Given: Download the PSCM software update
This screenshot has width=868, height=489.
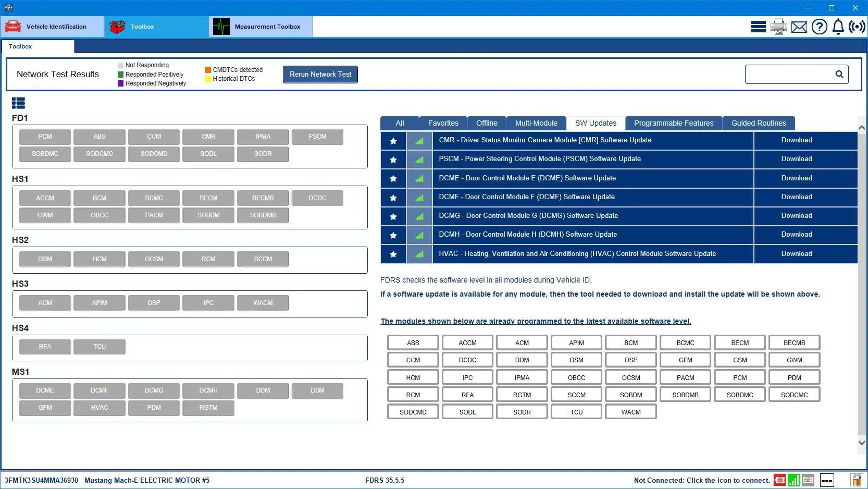Looking at the screenshot, I should click(x=797, y=159).
